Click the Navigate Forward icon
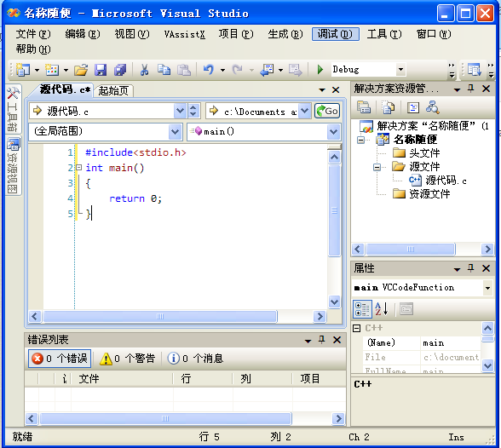The height and width of the screenshot is (448, 501). (x=295, y=70)
